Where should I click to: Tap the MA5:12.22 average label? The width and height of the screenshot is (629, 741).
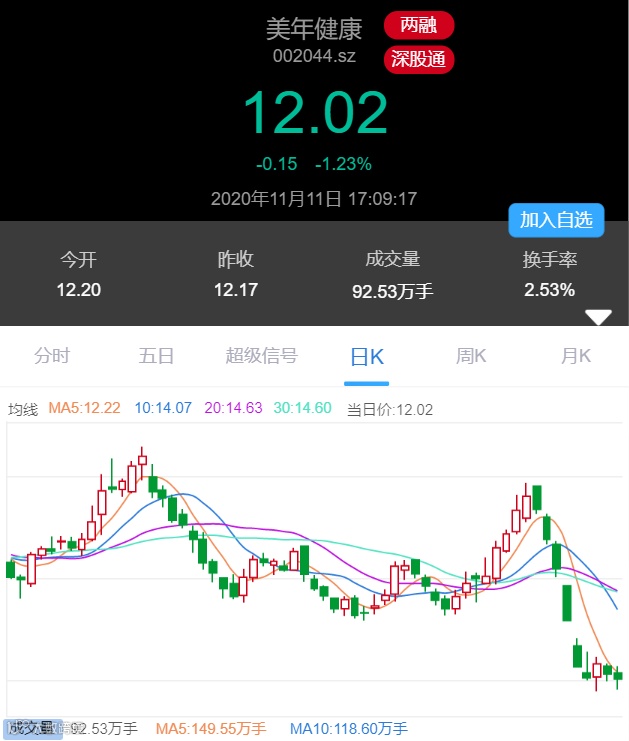pyautogui.click(x=85, y=408)
